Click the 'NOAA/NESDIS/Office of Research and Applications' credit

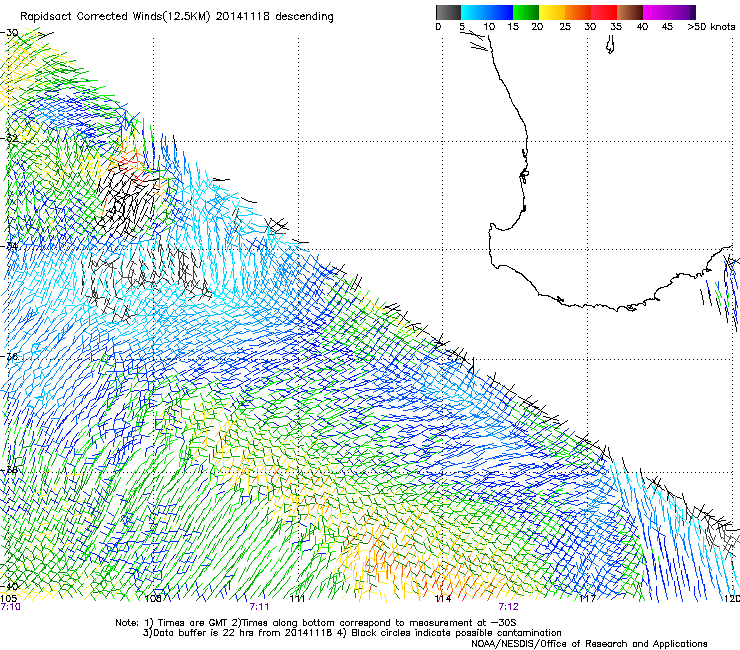pos(589,644)
